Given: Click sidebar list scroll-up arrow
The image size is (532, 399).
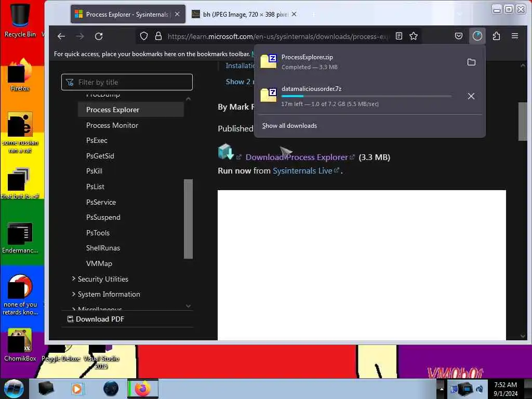Looking at the screenshot, I should click(188, 99).
